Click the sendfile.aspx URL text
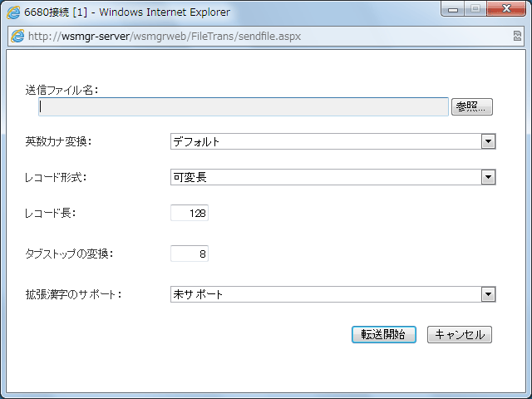The width and height of the screenshot is (532, 399). click(165, 36)
